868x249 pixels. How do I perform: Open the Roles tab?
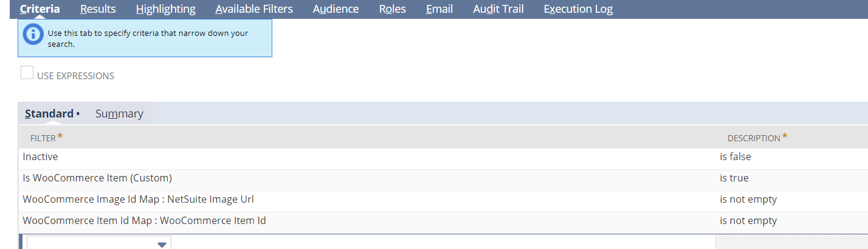point(392,9)
